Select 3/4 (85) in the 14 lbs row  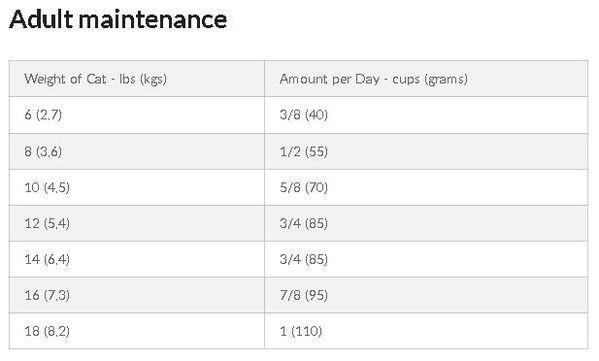click(426, 259)
